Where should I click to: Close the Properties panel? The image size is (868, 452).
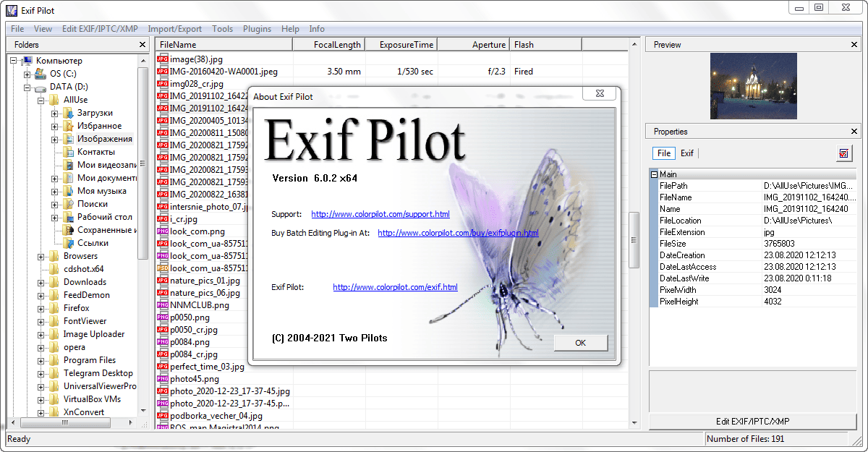854,132
